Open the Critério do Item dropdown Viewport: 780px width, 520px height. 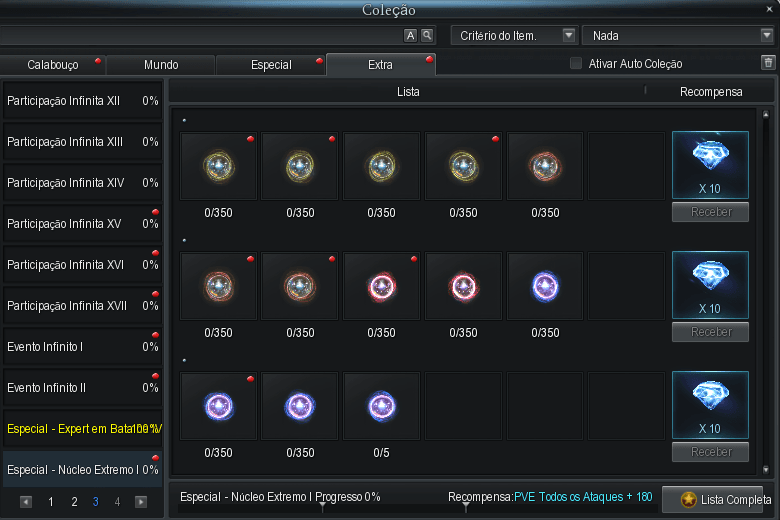click(x=514, y=35)
